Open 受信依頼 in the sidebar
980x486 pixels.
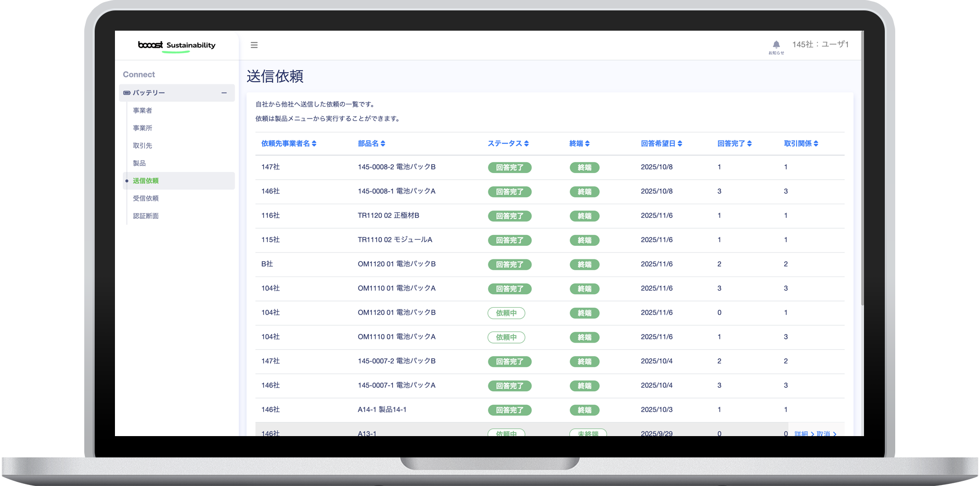tap(146, 199)
